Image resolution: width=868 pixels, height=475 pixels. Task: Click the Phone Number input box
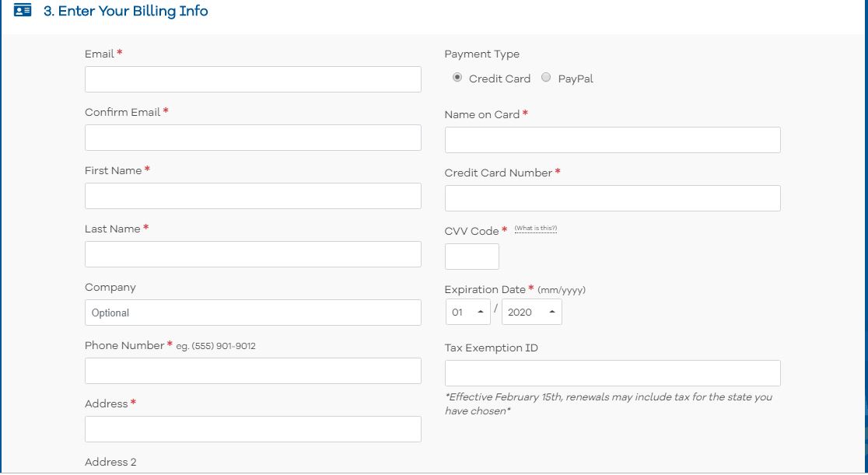coord(253,371)
